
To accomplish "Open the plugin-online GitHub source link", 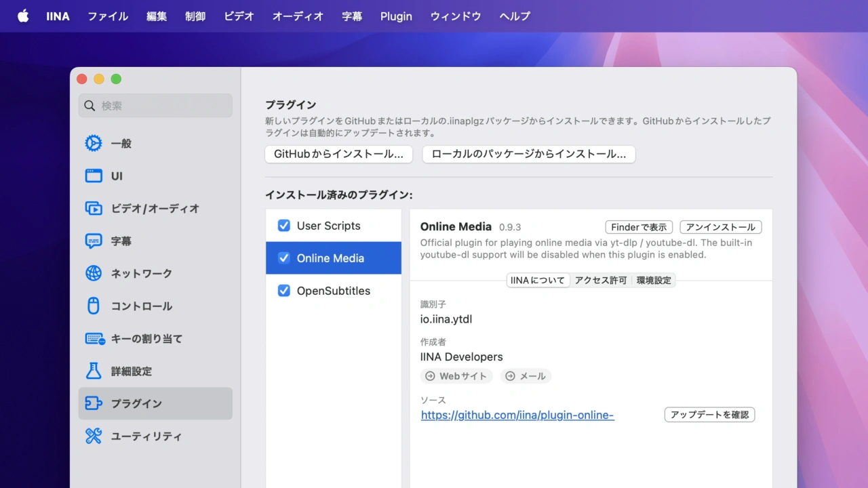I will click(x=517, y=415).
